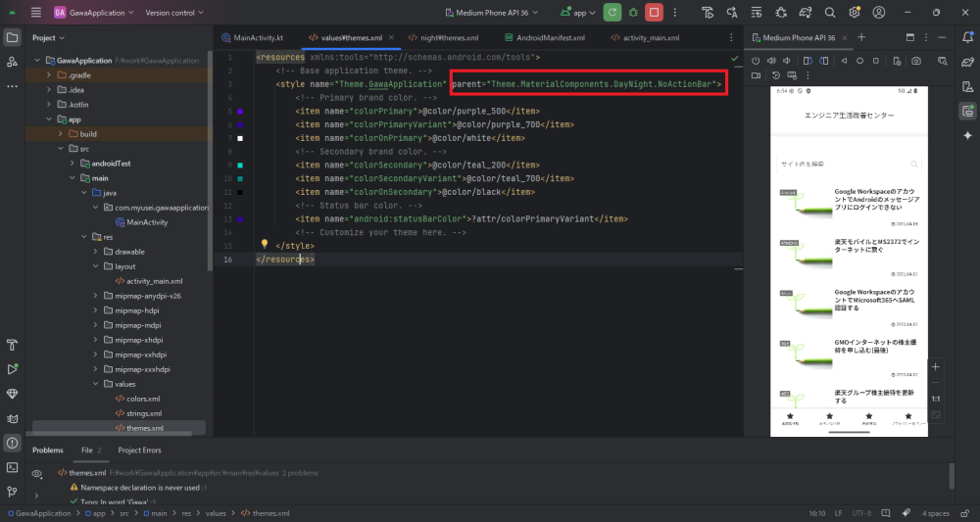This screenshot has height=522, width=980.
Task: Switch to the Project Errors tab
Action: [139, 451]
